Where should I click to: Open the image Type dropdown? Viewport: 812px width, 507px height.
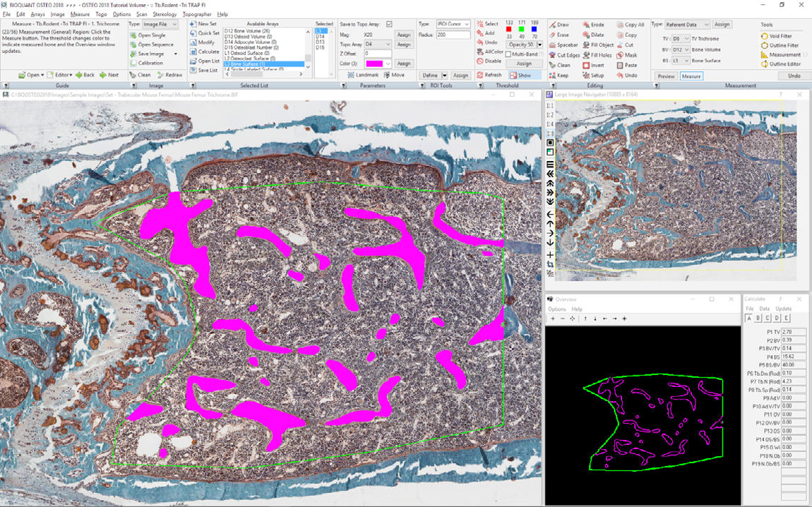160,24
